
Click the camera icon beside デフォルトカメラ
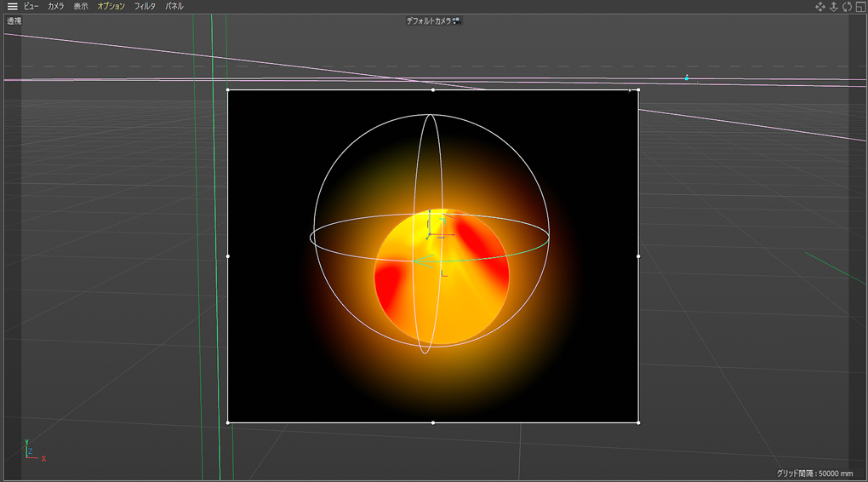pos(456,21)
